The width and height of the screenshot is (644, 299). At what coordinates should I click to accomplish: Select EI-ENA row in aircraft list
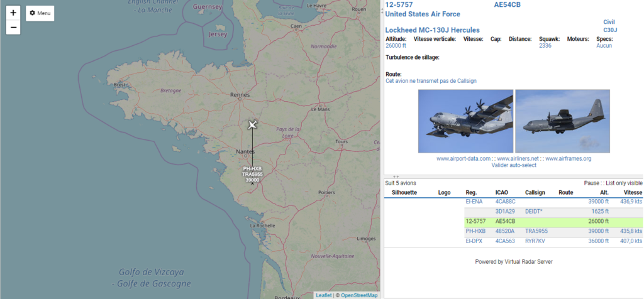[x=513, y=202]
